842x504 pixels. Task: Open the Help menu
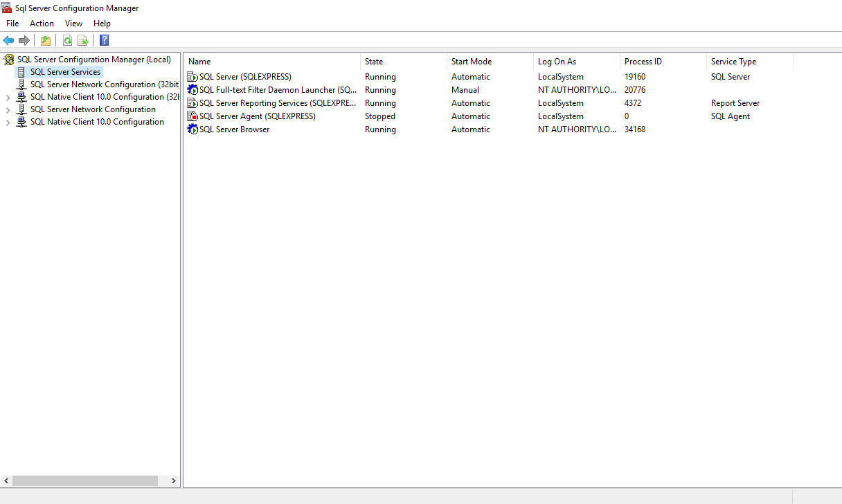(x=102, y=24)
